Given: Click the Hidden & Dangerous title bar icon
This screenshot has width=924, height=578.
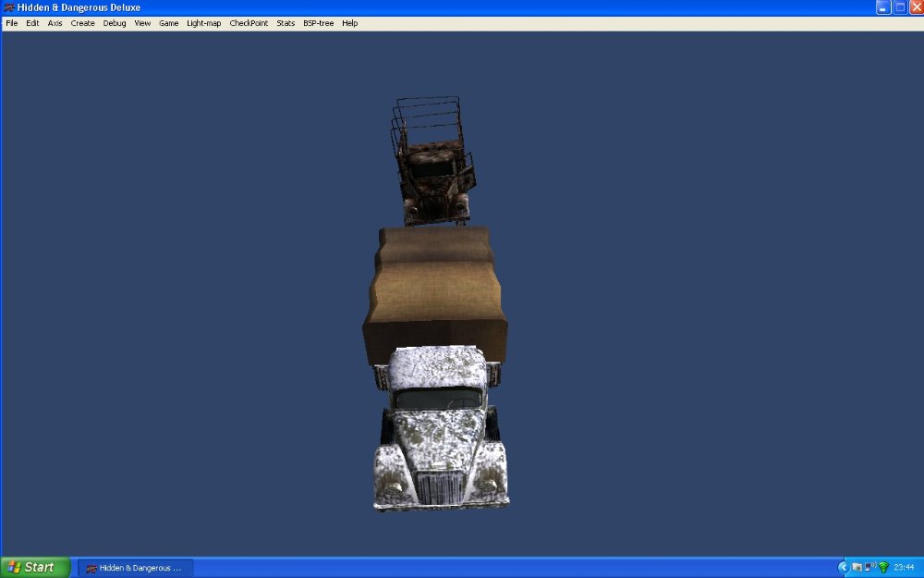Looking at the screenshot, I should (9, 7).
